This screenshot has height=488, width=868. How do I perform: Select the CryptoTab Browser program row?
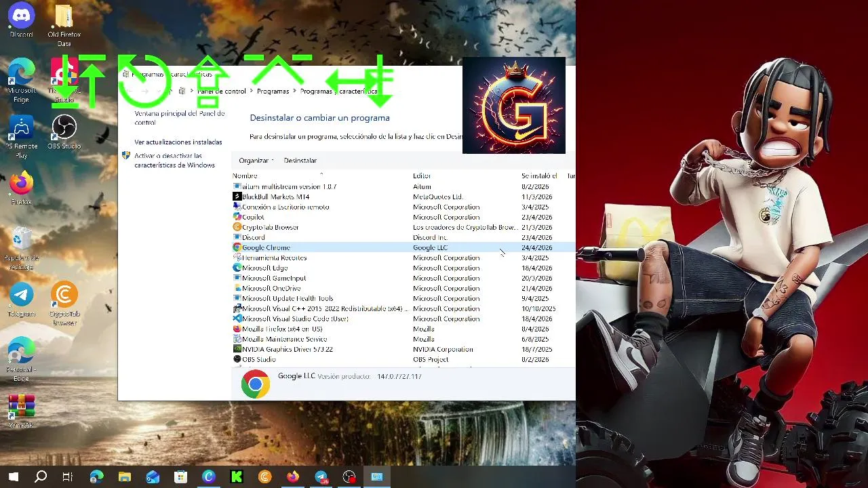(403, 227)
